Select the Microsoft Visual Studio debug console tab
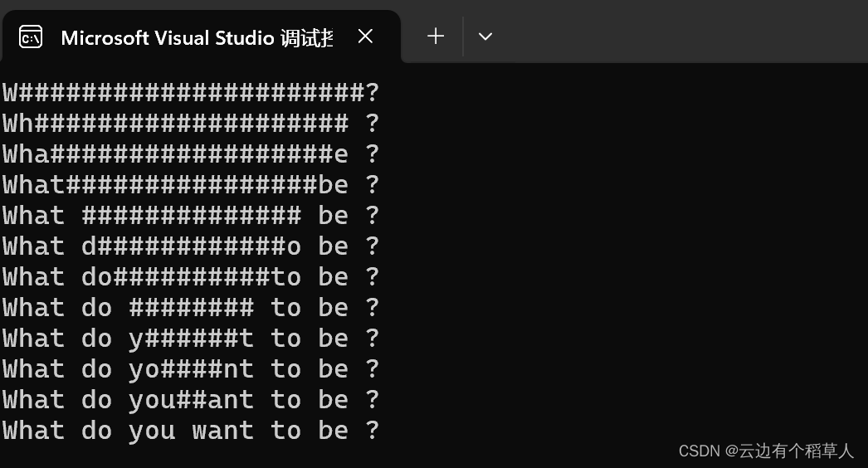The height and width of the screenshot is (468, 868). click(201, 37)
